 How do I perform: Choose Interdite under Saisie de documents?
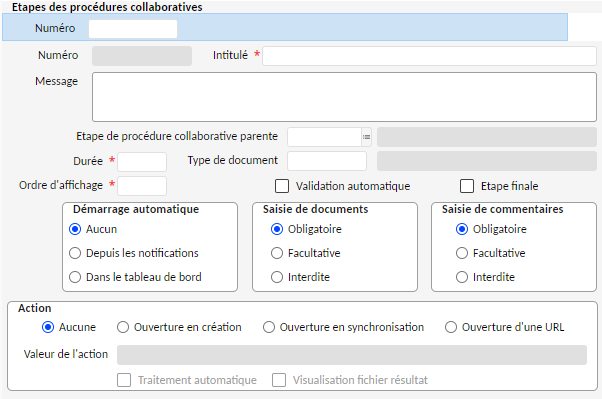277,277
